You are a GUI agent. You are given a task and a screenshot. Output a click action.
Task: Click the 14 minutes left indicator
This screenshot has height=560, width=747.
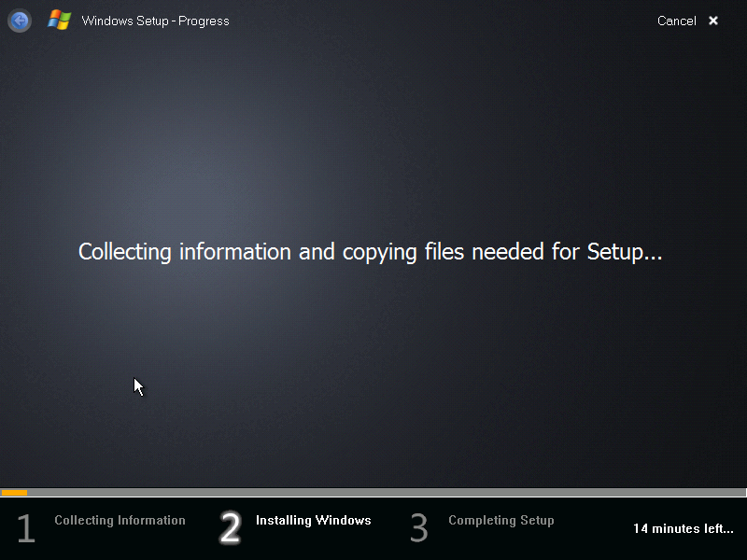684,528
